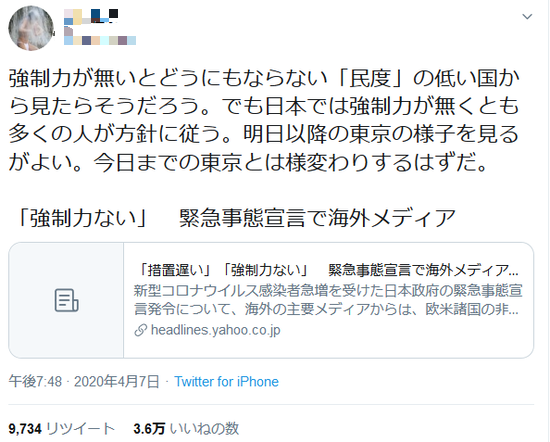The image size is (550, 442).
Task: Click the grey card thumbnail panel
Action: [66, 300]
